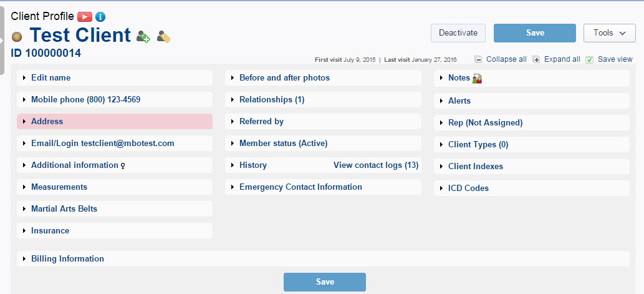Open the blue info icon next to Client Profile
644x294 pixels.
[x=100, y=17]
